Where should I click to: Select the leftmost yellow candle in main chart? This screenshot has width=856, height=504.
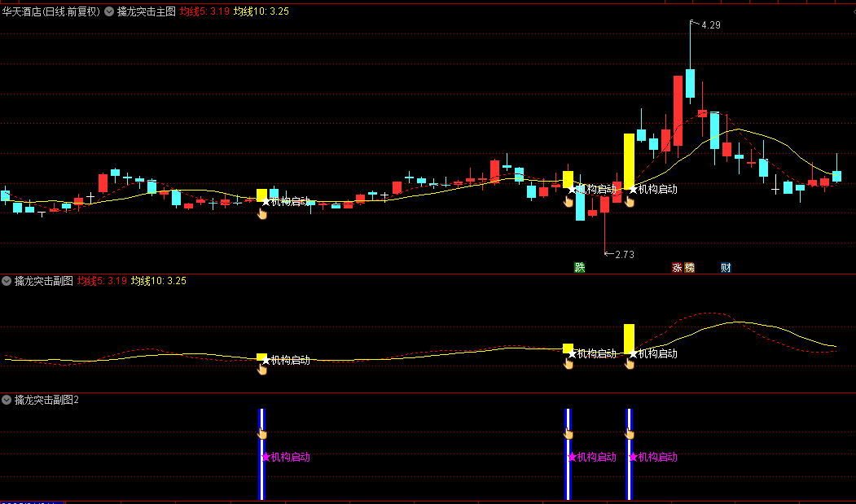261,195
